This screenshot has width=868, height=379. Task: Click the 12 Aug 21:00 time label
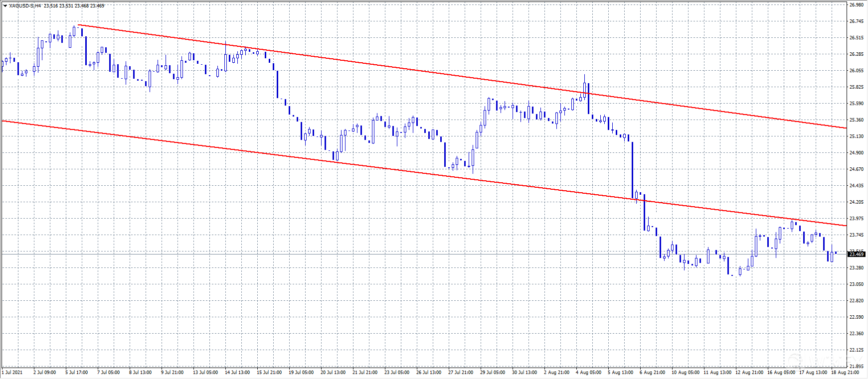[748, 373]
